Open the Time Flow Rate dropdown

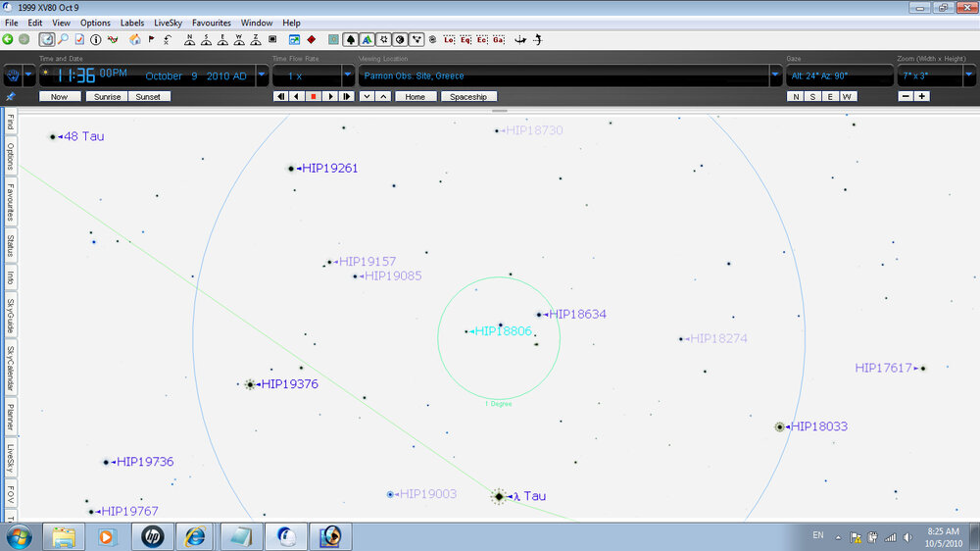point(348,75)
